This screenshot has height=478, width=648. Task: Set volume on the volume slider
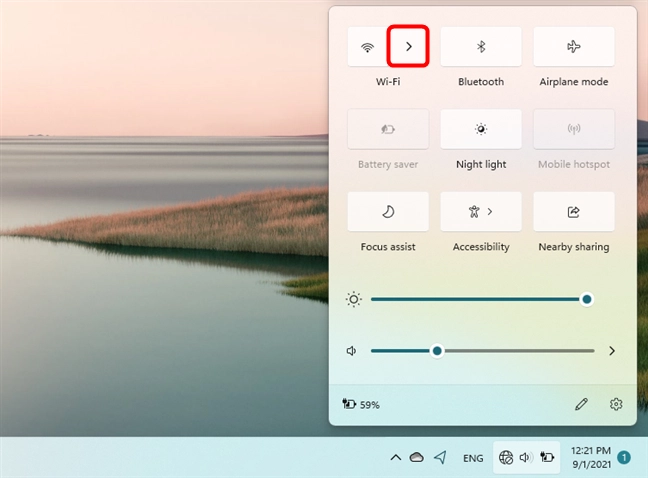point(482,351)
